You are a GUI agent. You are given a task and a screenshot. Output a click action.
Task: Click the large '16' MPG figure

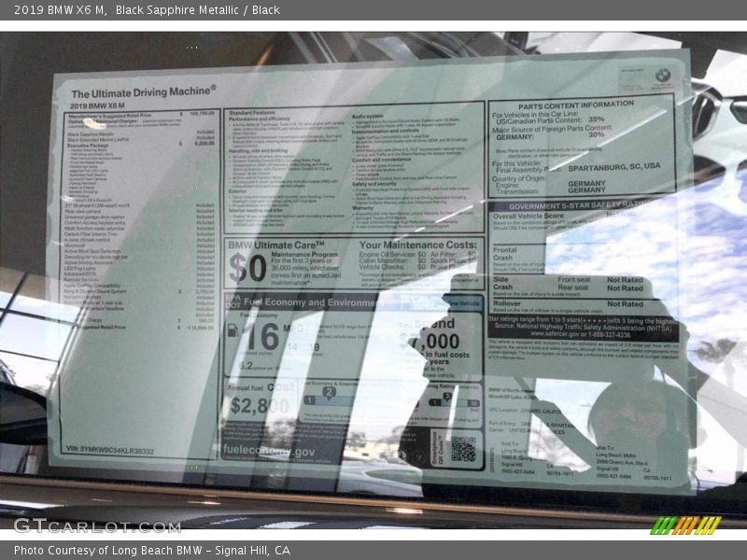pyautogui.click(x=262, y=336)
